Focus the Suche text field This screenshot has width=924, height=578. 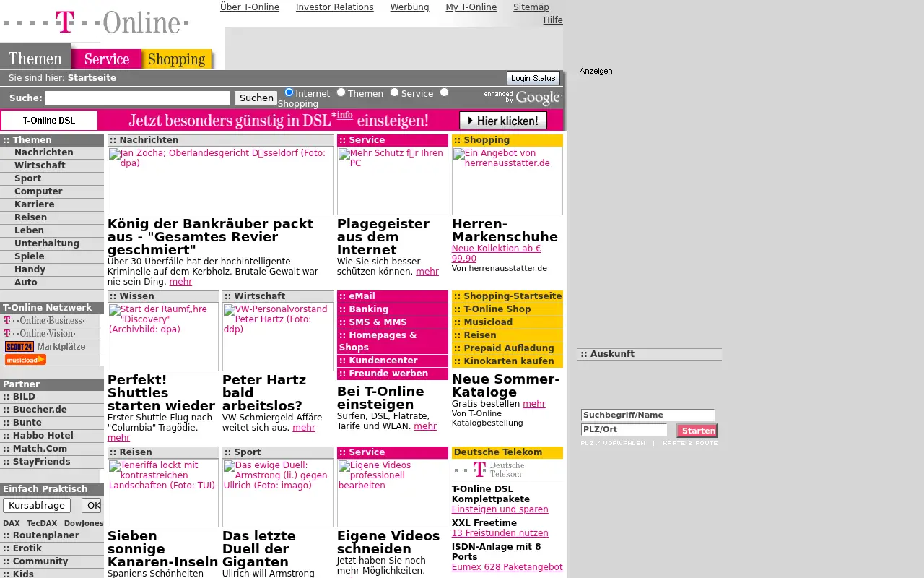pos(138,98)
